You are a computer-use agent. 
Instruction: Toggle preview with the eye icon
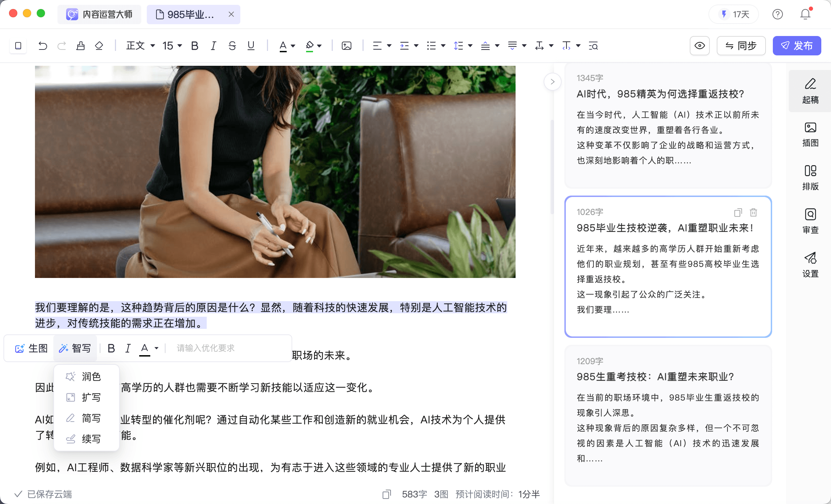[x=699, y=46]
